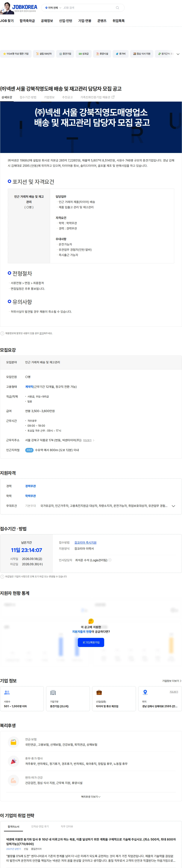The height and width of the screenshot is (868, 182).
Task: Click the info icon beside 마감일은 기업의
Action: (x=2, y=576)
